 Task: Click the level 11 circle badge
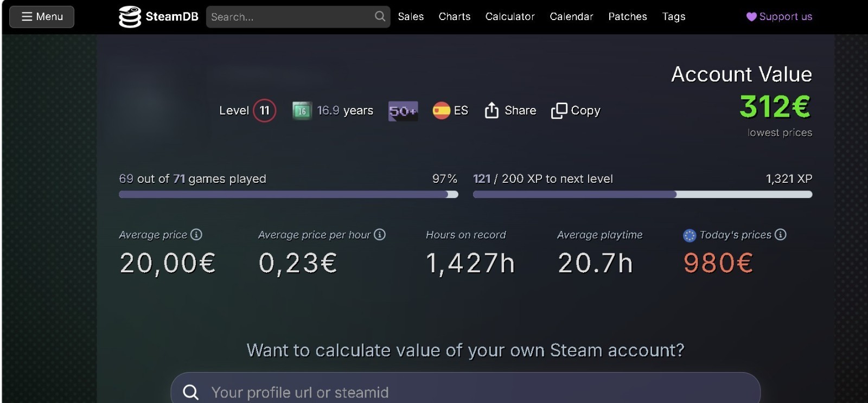click(265, 111)
